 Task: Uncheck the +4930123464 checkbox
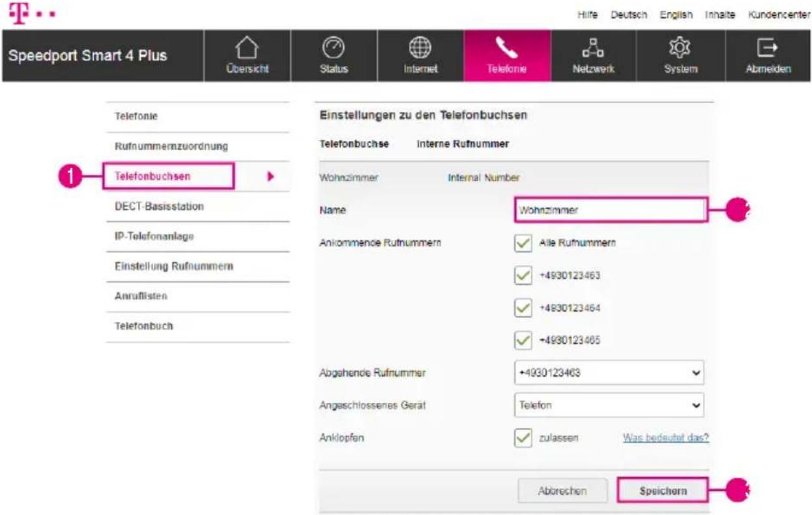point(523,308)
